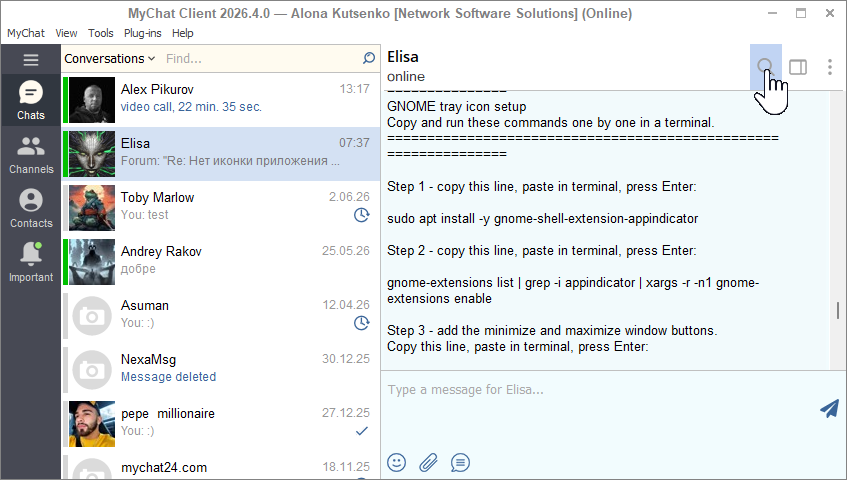
Task: Open the Plug-ins menu
Action: [143, 33]
